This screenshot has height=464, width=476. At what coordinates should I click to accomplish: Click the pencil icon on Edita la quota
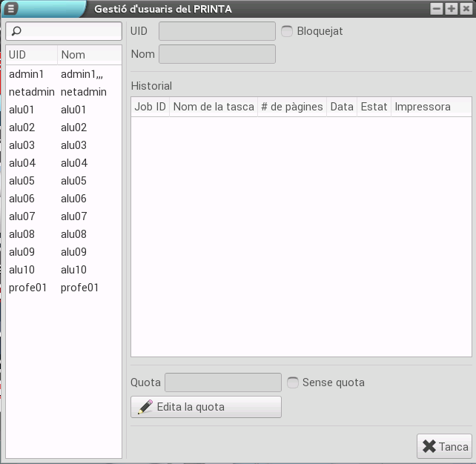click(x=146, y=407)
